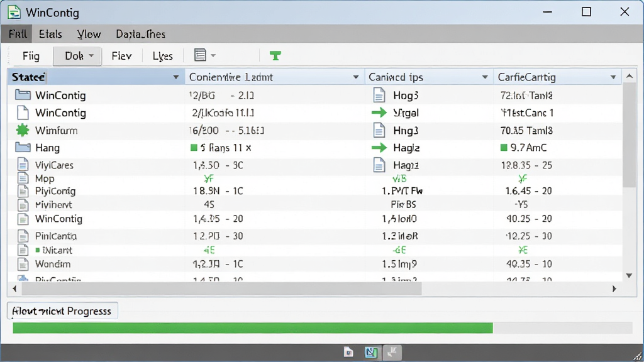Click the vertical scrollbar up arrow

pyautogui.click(x=629, y=76)
